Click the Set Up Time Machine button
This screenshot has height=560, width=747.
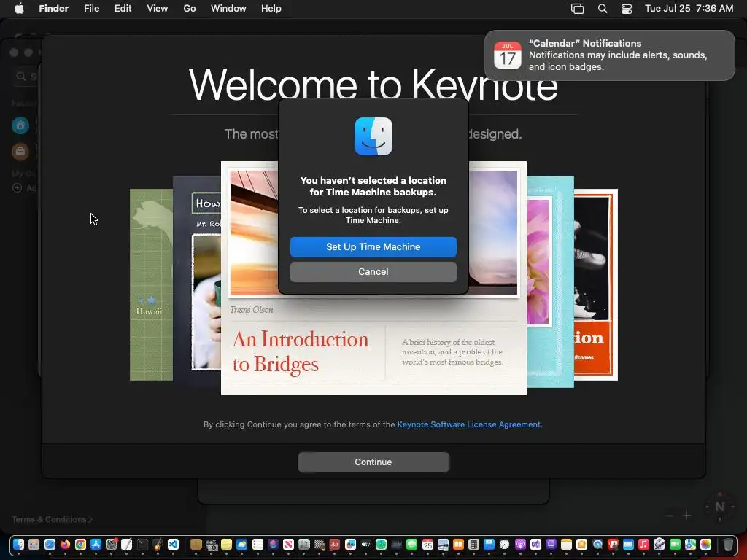click(x=373, y=246)
